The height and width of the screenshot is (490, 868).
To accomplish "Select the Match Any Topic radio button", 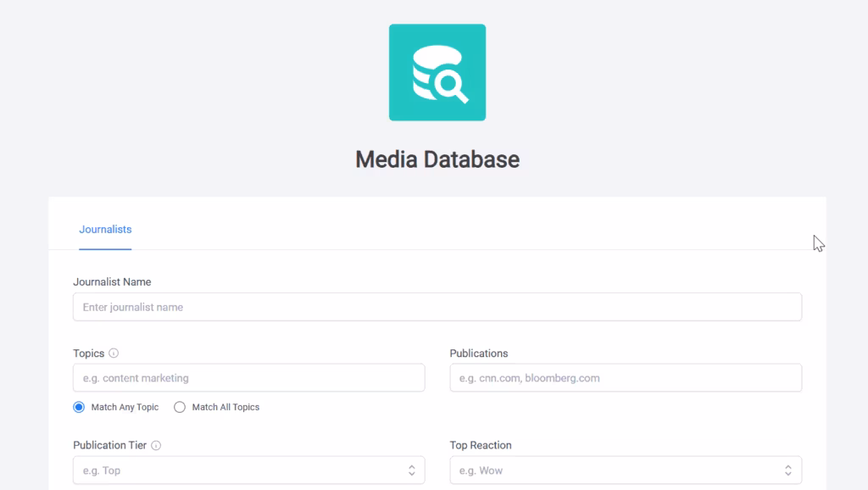I will click(x=77, y=407).
